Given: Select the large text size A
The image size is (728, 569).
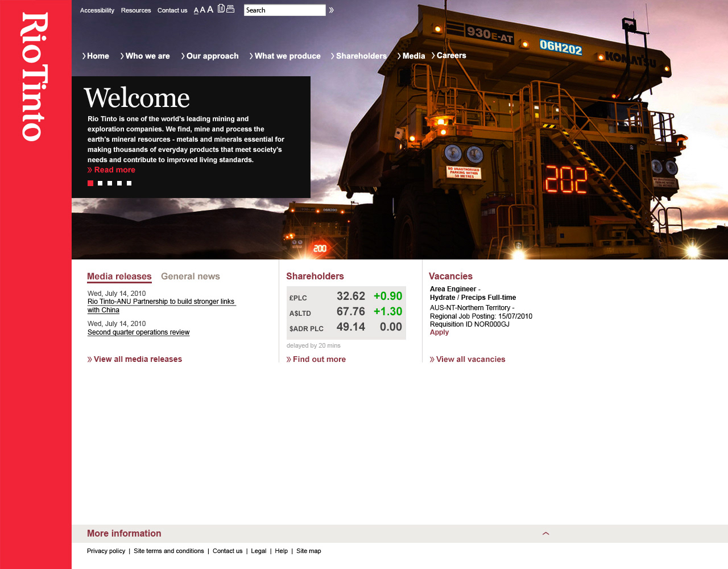Looking at the screenshot, I should click(x=210, y=9).
